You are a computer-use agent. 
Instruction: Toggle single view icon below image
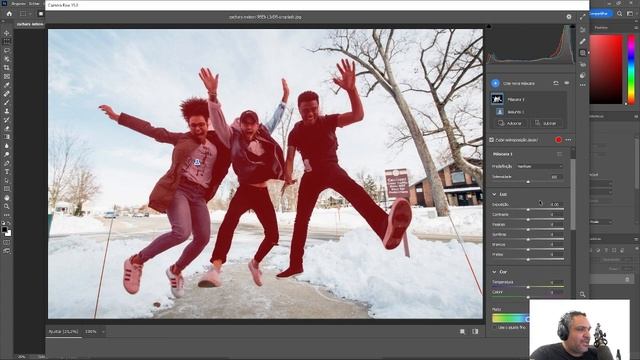(x=462, y=331)
